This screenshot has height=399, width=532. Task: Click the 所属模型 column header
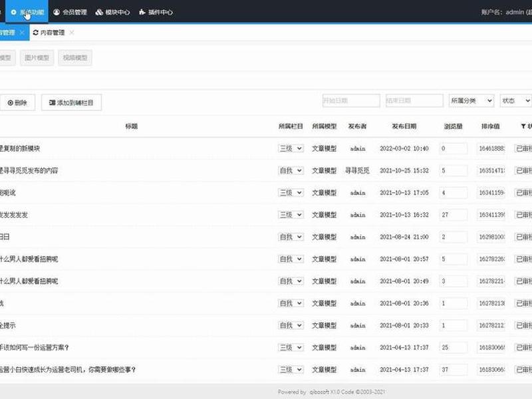click(x=325, y=126)
